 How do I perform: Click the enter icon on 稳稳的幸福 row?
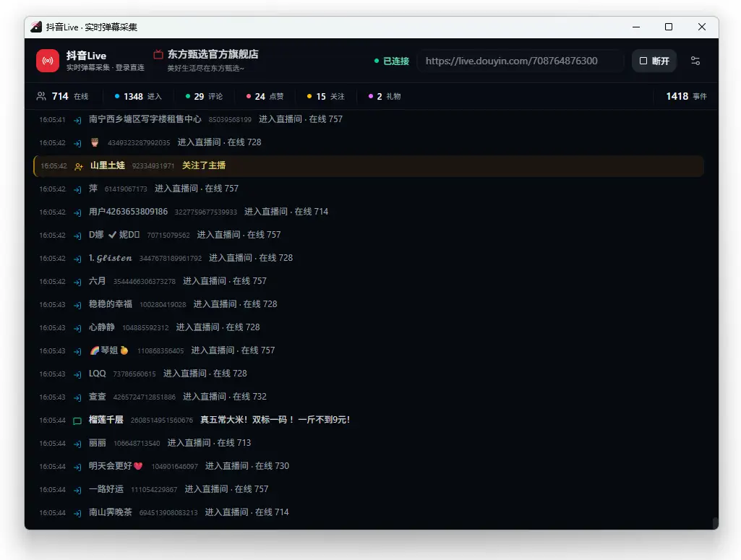coord(77,305)
